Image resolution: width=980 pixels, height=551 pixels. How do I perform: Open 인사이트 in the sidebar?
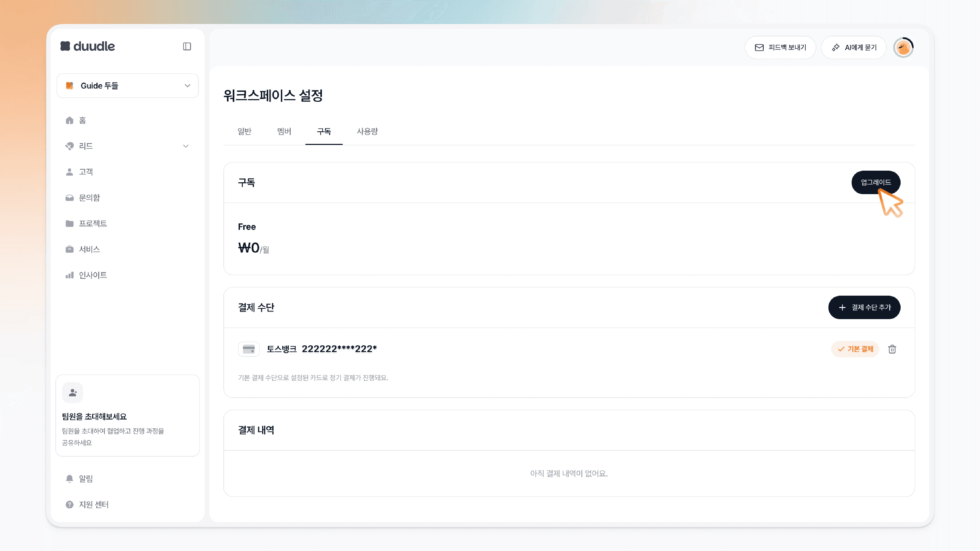point(127,275)
